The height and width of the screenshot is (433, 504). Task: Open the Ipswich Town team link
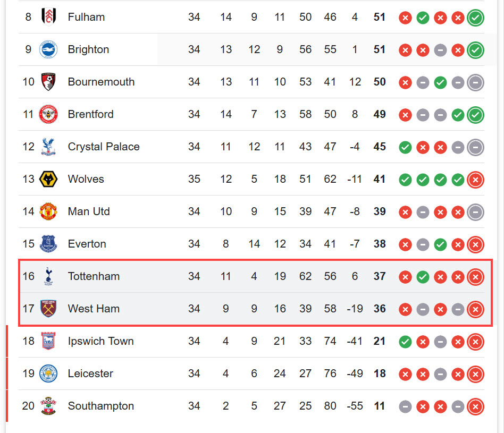[x=100, y=341]
